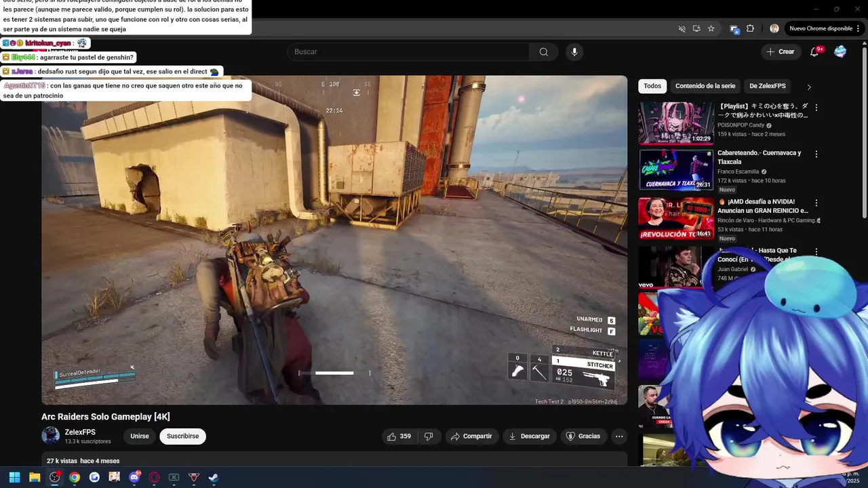This screenshot has height=488, width=868.
Task: Open Chrome three-dot menu
Action: click(859, 28)
